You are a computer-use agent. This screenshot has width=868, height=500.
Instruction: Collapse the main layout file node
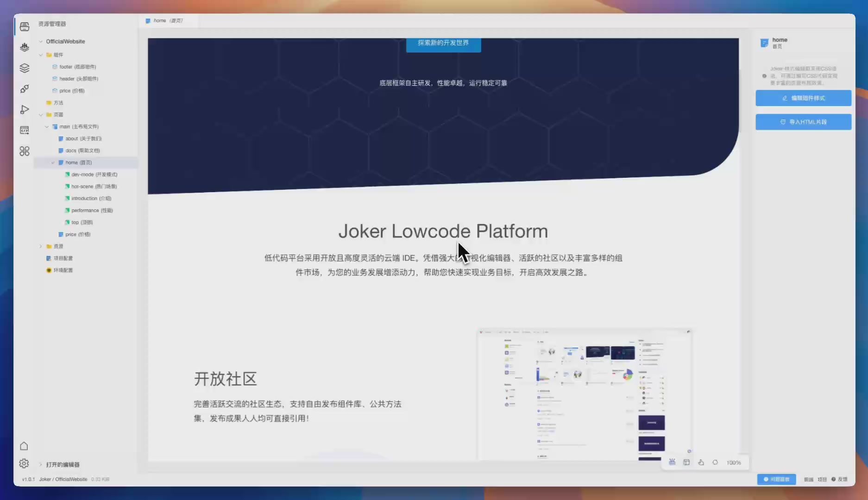47,126
